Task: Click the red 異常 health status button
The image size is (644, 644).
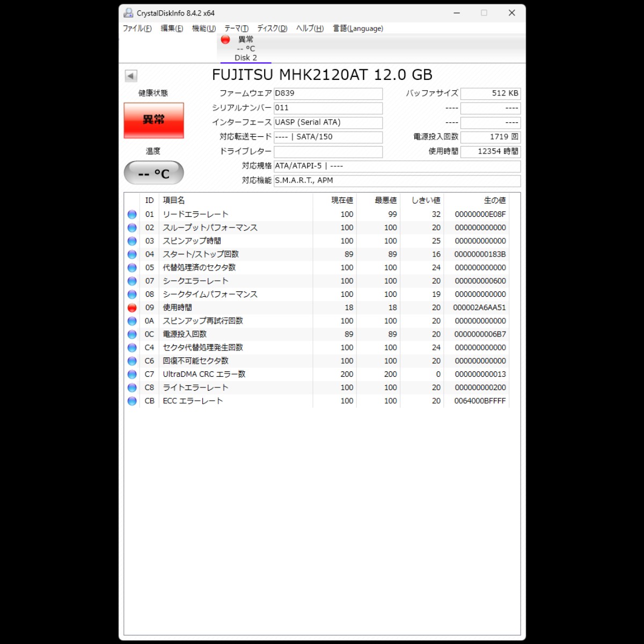Action: [154, 120]
